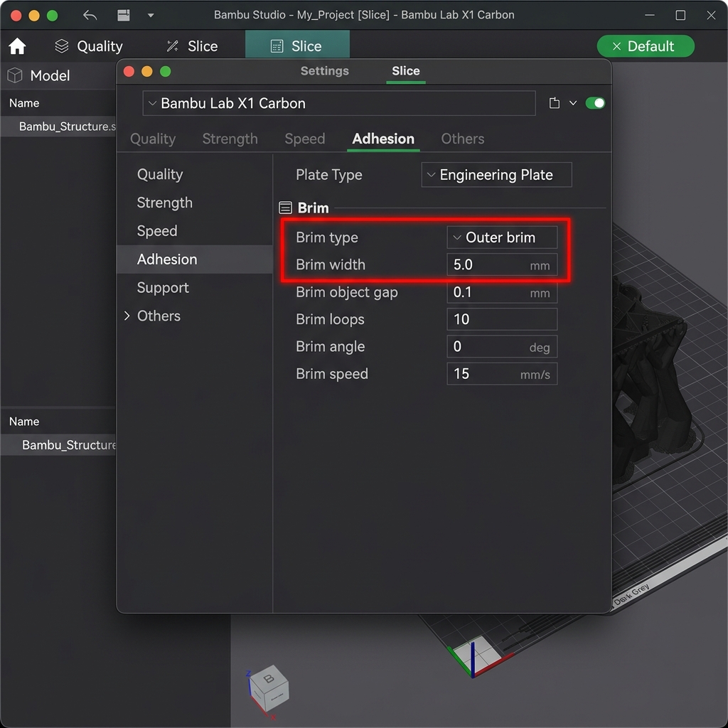
Task: Open the Plate Type dropdown
Action: click(496, 175)
